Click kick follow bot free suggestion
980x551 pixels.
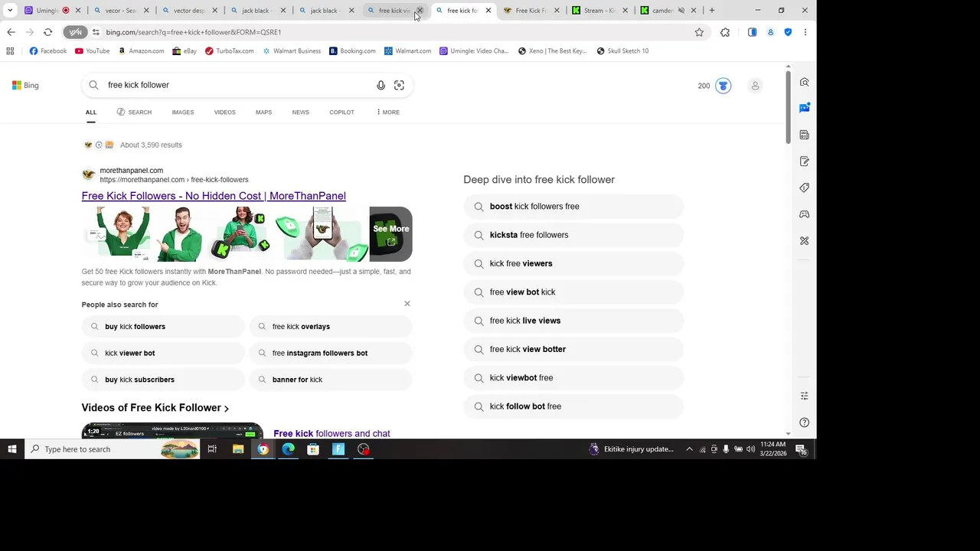pos(573,406)
